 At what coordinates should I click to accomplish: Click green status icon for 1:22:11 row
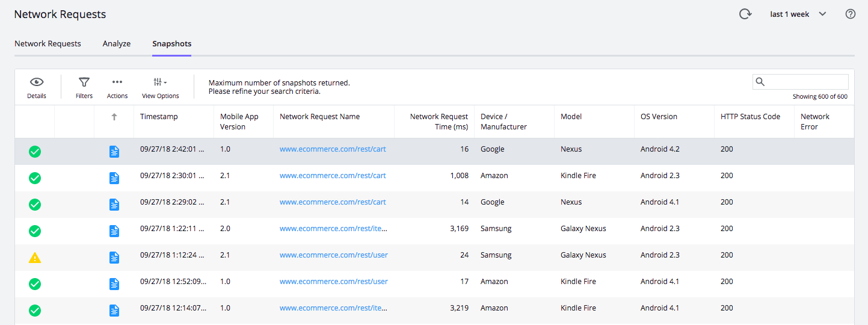point(35,231)
